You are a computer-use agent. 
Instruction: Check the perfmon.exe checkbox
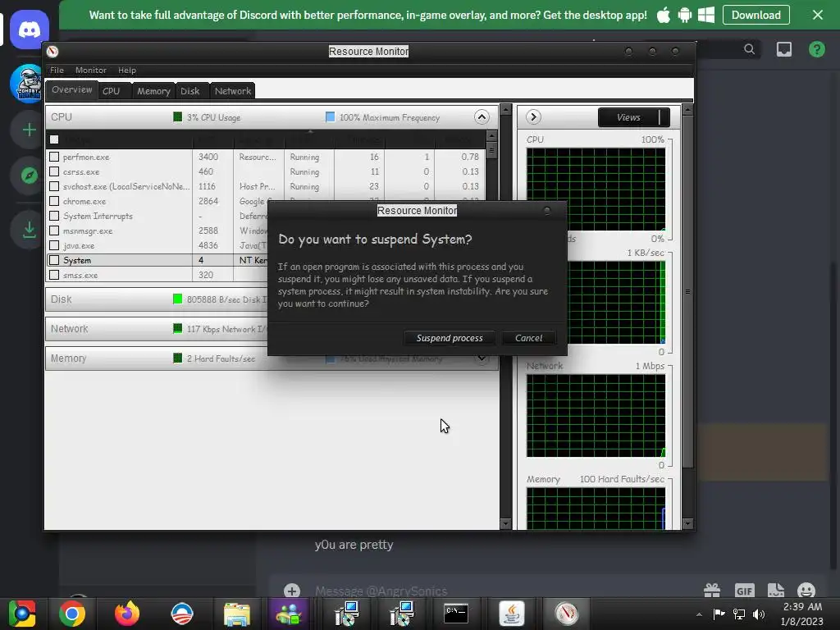tap(54, 157)
